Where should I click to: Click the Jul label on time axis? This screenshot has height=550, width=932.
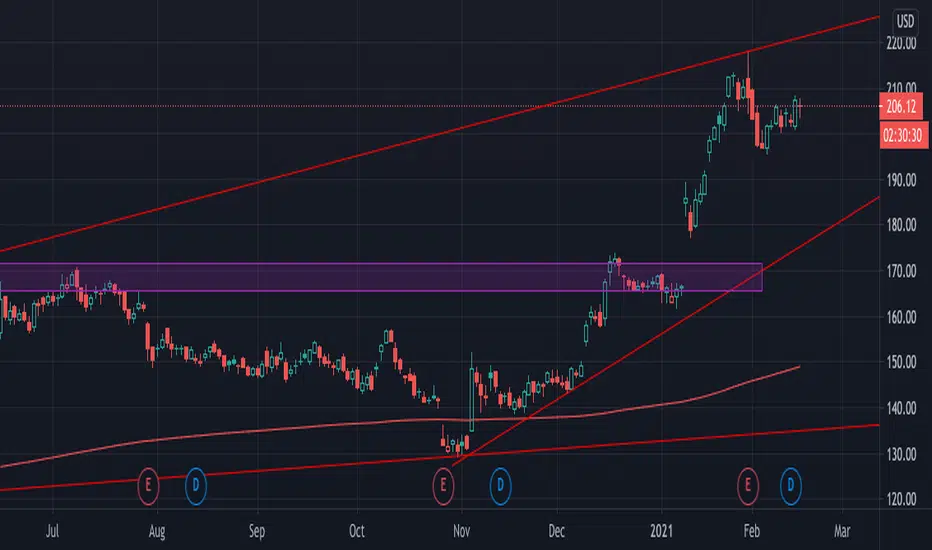pyautogui.click(x=52, y=531)
